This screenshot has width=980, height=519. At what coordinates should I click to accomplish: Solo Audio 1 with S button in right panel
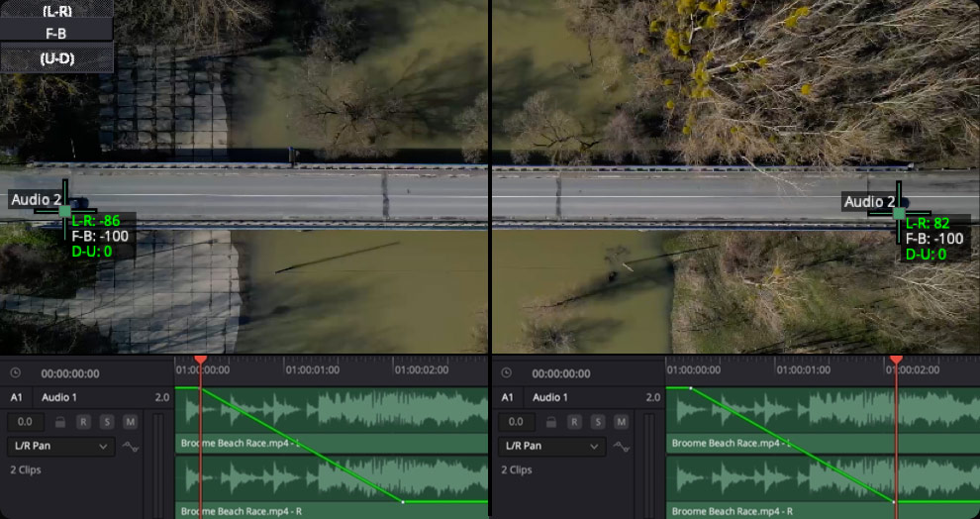598,422
